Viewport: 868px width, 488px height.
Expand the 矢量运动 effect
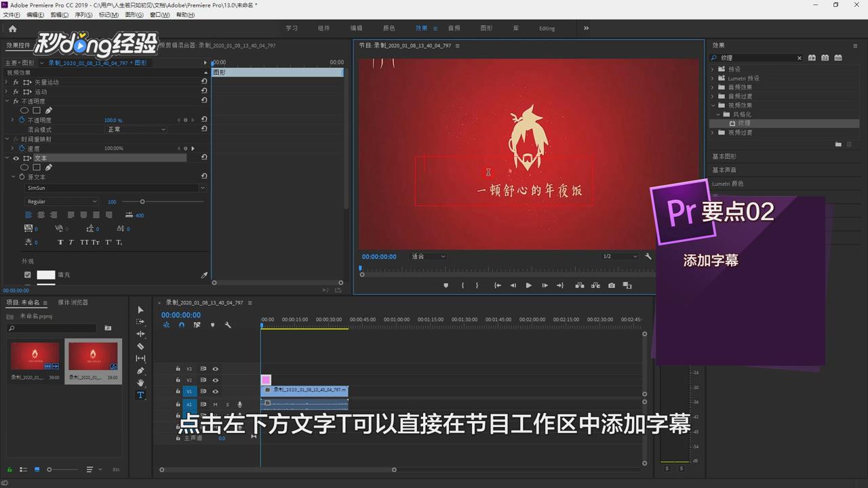point(6,82)
